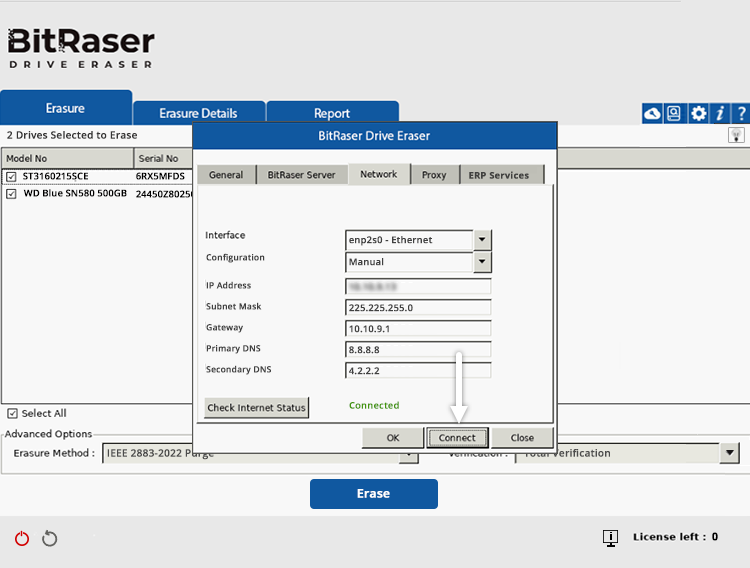Expand the Interface dropdown arrow
Image resolution: width=750 pixels, height=568 pixels.
[483, 240]
